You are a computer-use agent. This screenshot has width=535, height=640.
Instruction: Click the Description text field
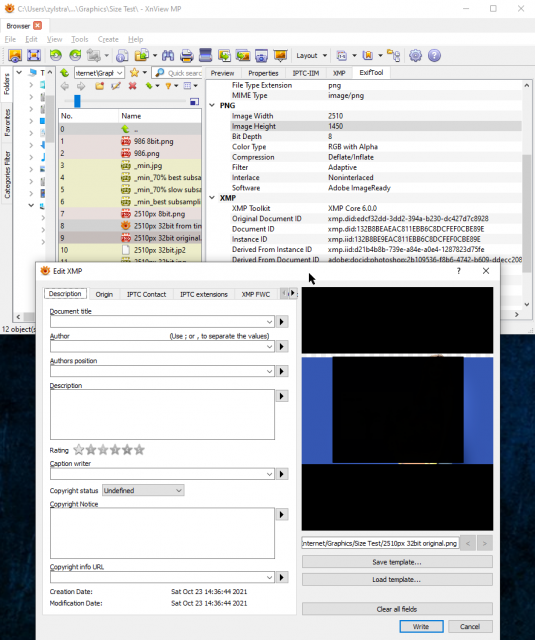pyautogui.click(x=162, y=414)
